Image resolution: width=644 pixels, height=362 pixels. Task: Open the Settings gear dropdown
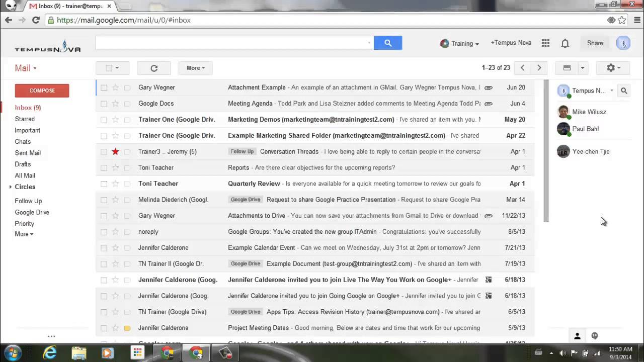[612, 68]
